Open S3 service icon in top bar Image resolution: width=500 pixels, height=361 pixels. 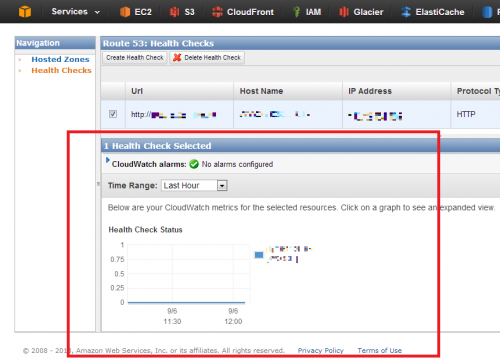click(174, 12)
